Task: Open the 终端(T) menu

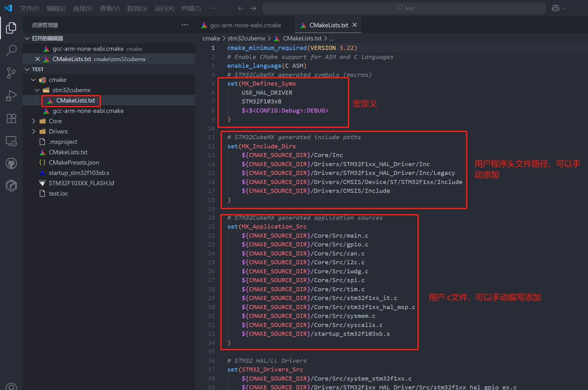Action: pos(191,8)
